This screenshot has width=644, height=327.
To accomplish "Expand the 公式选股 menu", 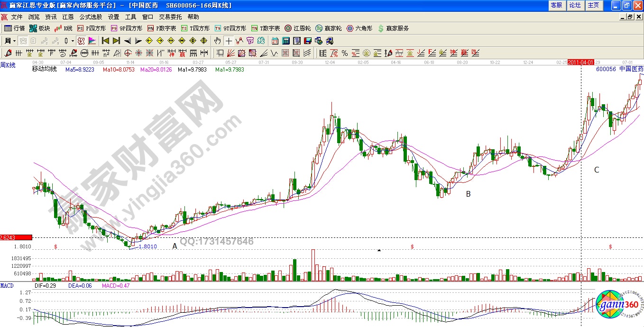I will (91, 17).
